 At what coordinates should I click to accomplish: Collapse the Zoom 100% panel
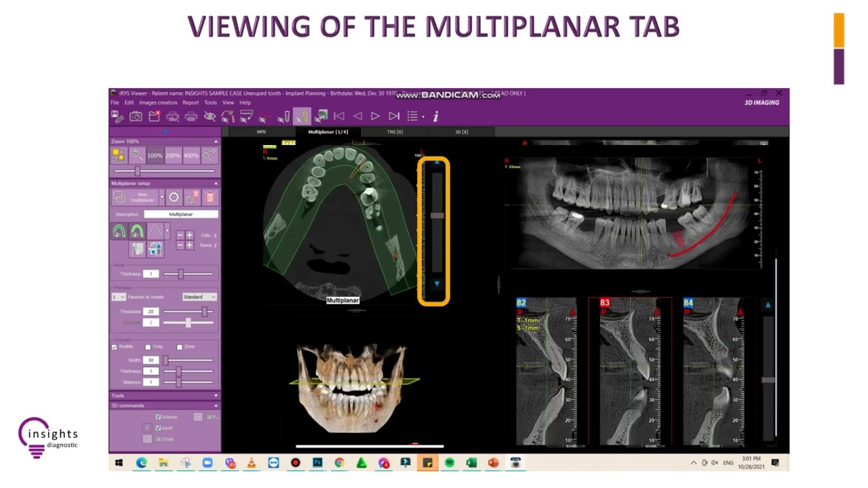(x=216, y=141)
